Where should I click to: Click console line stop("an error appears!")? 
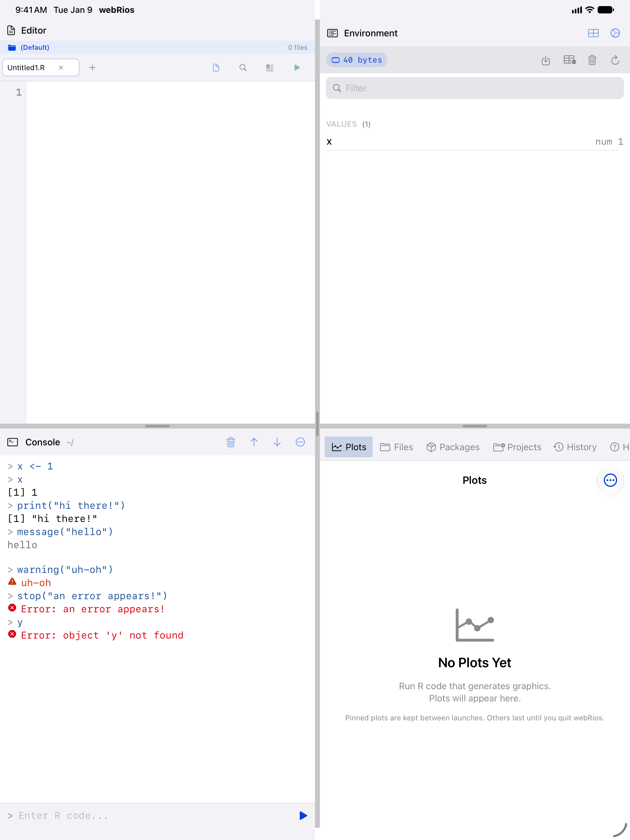click(x=88, y=596)
